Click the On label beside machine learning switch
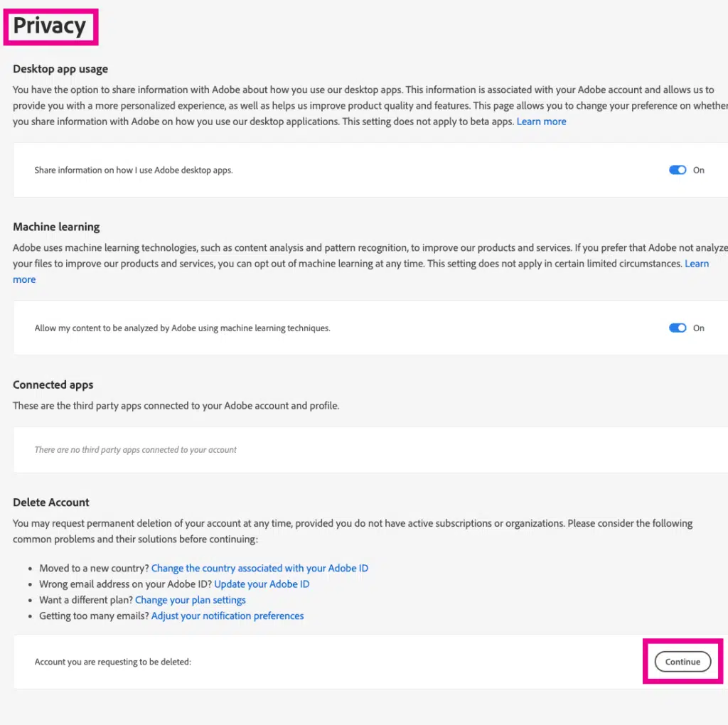The height and width of the screenshot is (725, 728). [699, 328]
